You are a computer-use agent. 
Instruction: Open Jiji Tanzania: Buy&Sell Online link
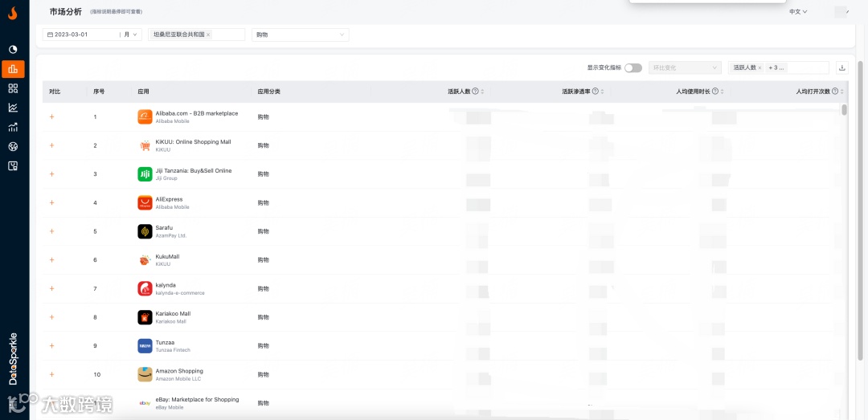pyautogui.click(x=194, y=171)
